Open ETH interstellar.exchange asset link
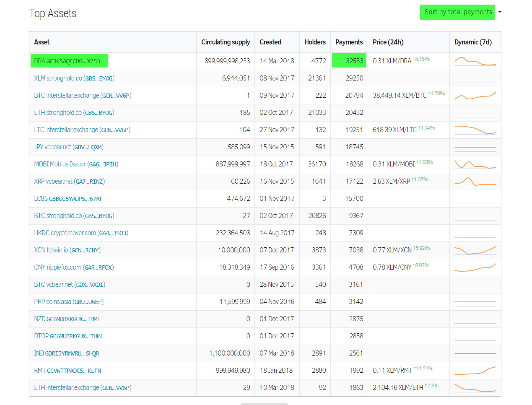The height and width of the screenshot is (405, 532). pos(83,388)
